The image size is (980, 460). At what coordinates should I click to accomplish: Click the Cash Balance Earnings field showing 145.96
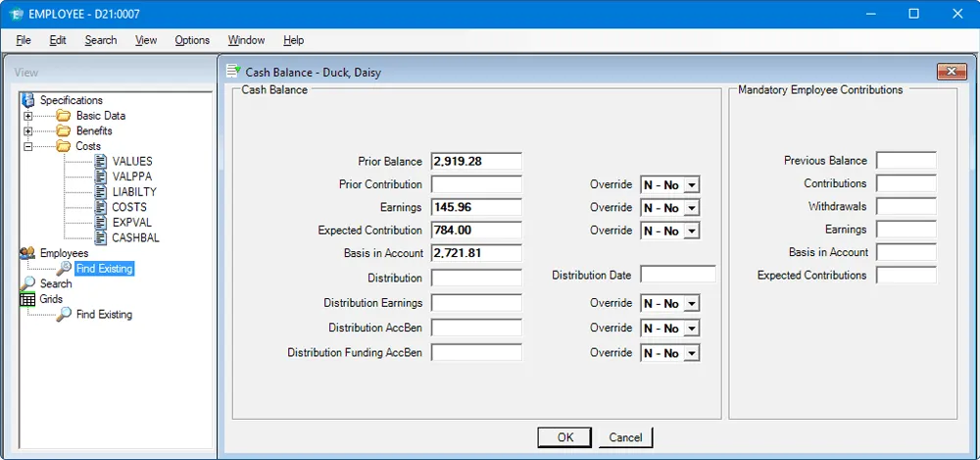[476, 207]
